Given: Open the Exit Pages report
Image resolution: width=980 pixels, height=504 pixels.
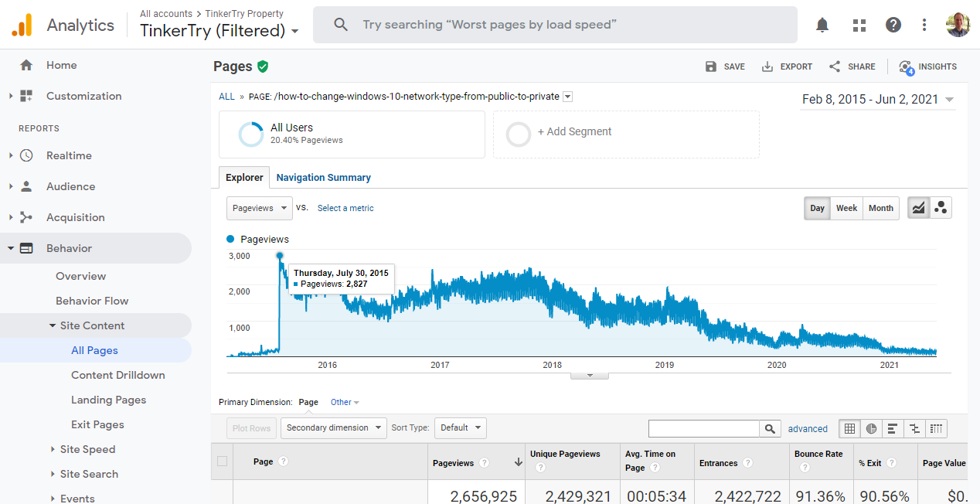Looking at the screenshot, I should (97, 424).
